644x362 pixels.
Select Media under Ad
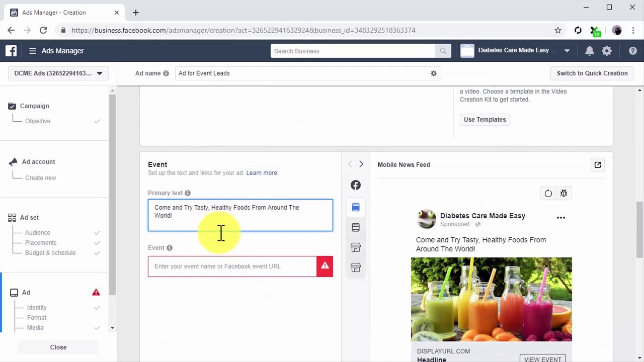coord(35,328)
